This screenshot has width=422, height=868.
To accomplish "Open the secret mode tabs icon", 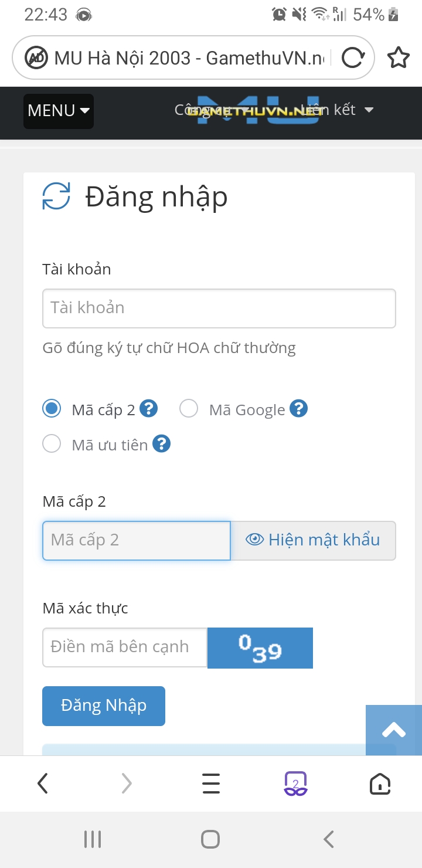I will 295,784.
